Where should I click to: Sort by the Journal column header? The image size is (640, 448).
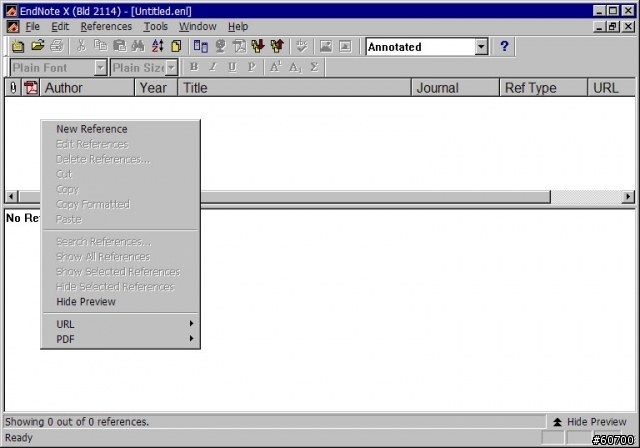tap(455, 88)
